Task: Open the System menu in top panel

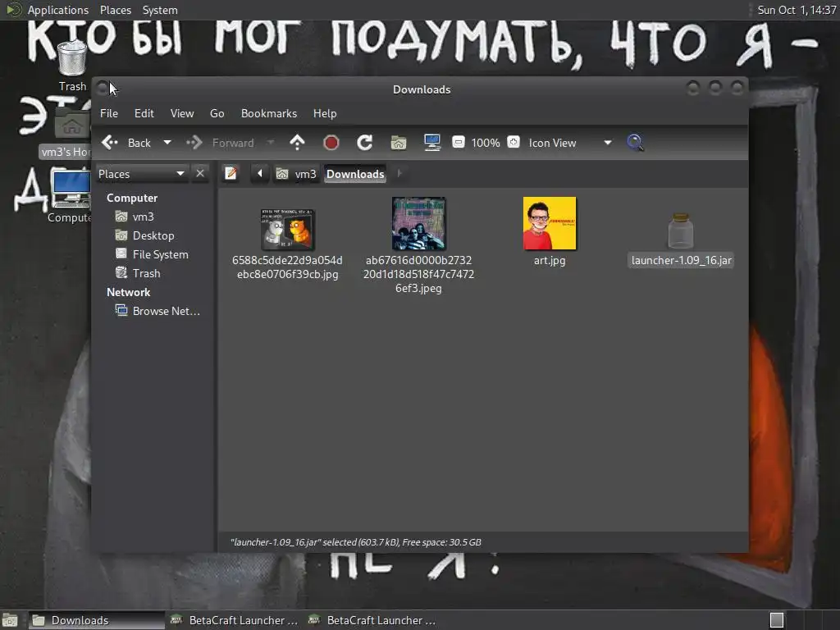Action: click(x=160, y=10)
